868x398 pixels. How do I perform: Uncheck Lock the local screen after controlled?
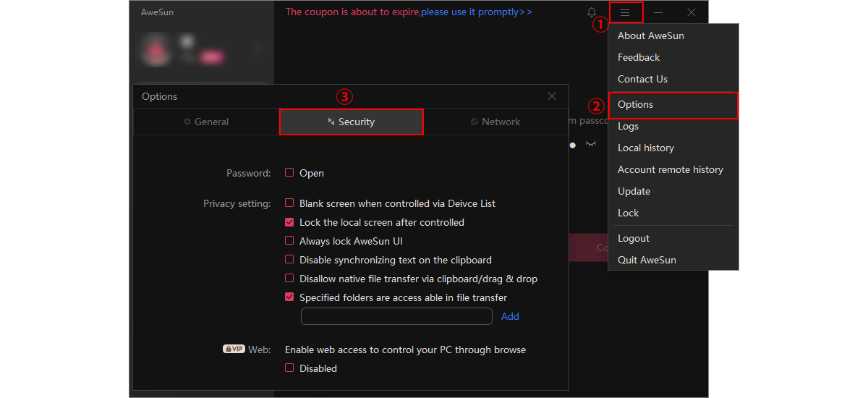pos(289,222)
